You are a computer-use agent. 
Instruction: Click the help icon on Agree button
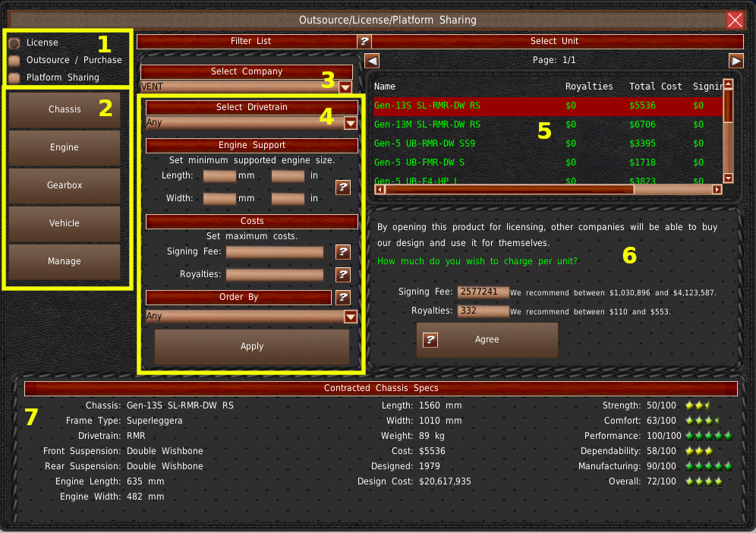430,339
